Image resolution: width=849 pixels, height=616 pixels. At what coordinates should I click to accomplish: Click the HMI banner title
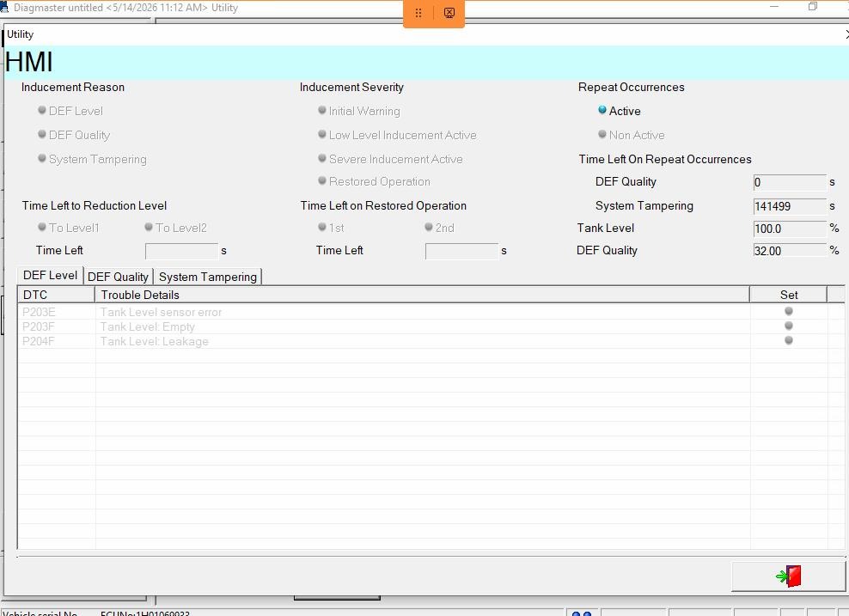click(x=28, y=61)
